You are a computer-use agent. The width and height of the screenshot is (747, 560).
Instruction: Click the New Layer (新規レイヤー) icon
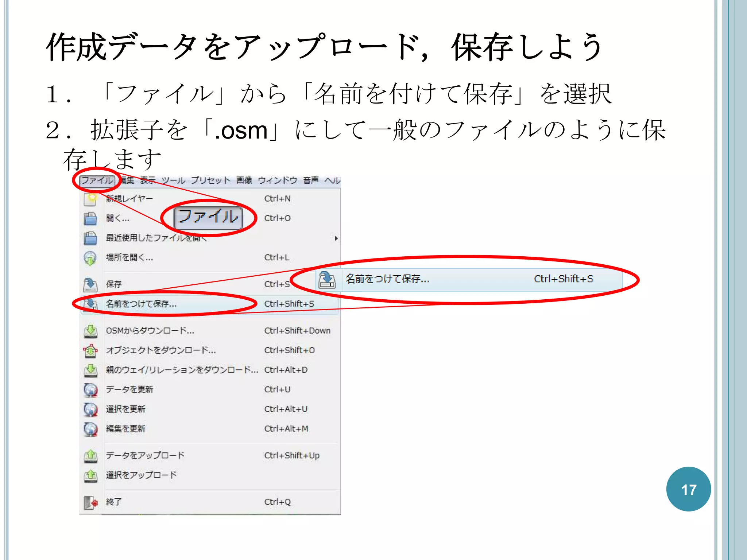tap(90, 199)
